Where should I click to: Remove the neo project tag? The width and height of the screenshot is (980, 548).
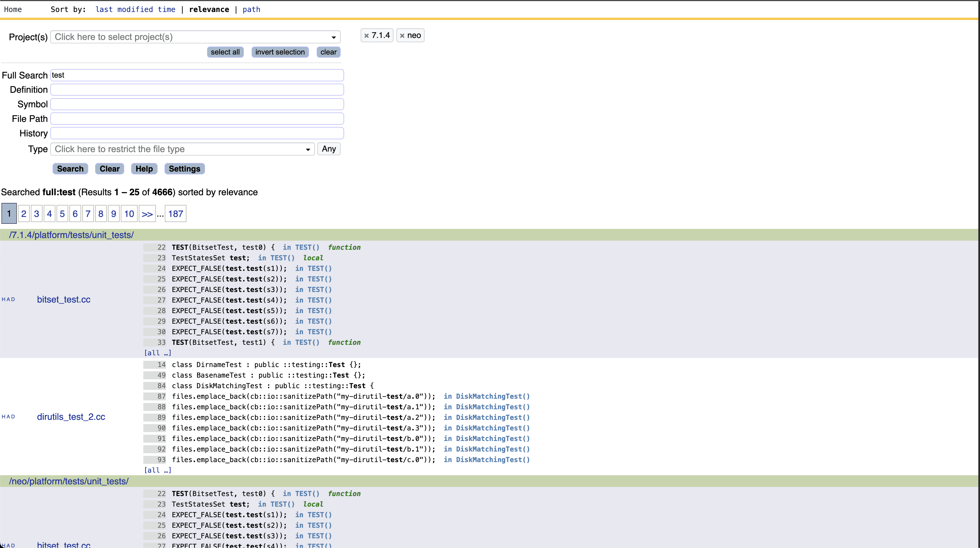(x=402, y=36)
